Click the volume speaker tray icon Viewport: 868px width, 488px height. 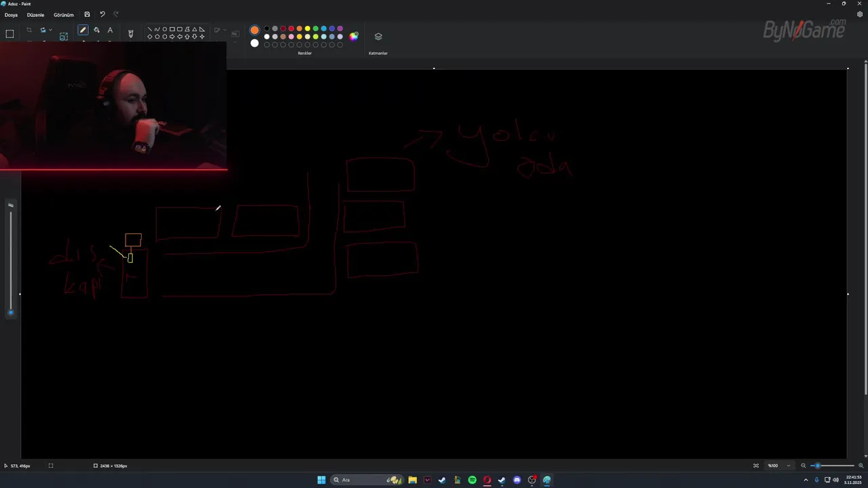tap(835, 480)
